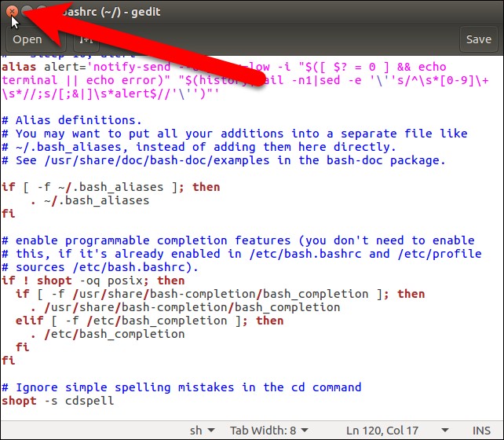Click the line 'shopt -s cdspell'

pyautogui.click(x=57, y=401)
